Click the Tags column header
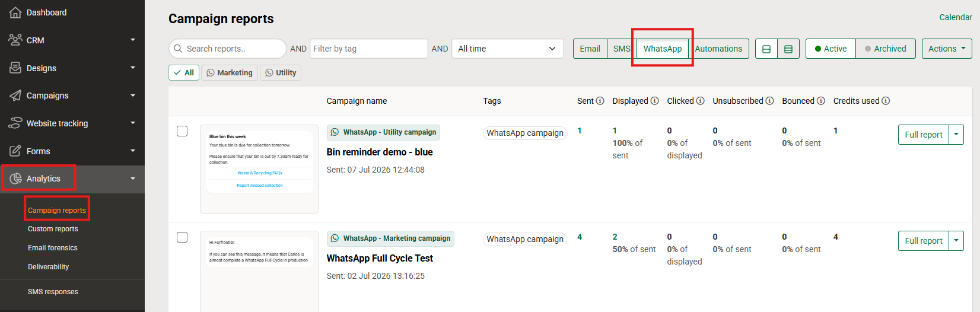The image size is (980, 312). coord(492,101)
